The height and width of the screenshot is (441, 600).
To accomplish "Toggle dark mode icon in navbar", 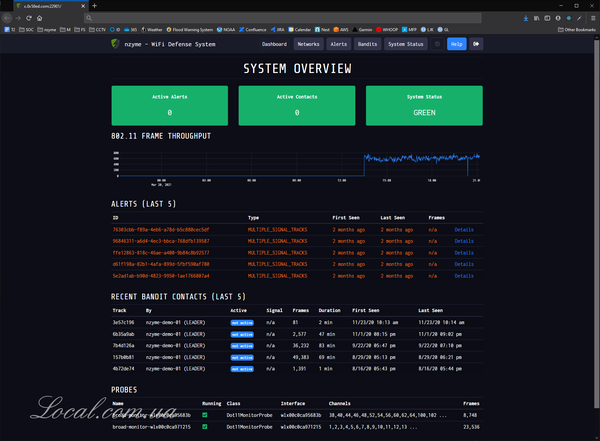I will coord(437,44).
